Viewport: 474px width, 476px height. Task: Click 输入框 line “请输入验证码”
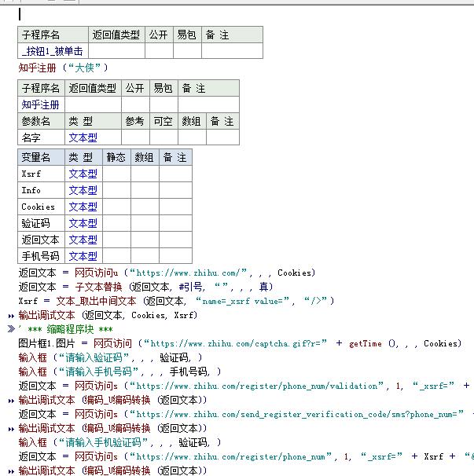110,357
